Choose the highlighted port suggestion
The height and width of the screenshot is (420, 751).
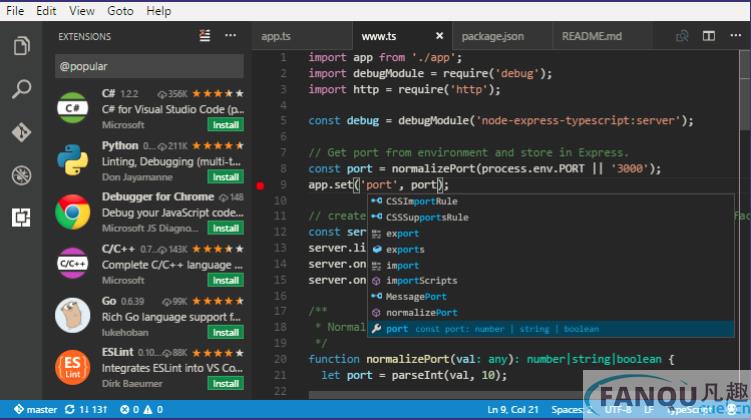click(x=550, y=329)
